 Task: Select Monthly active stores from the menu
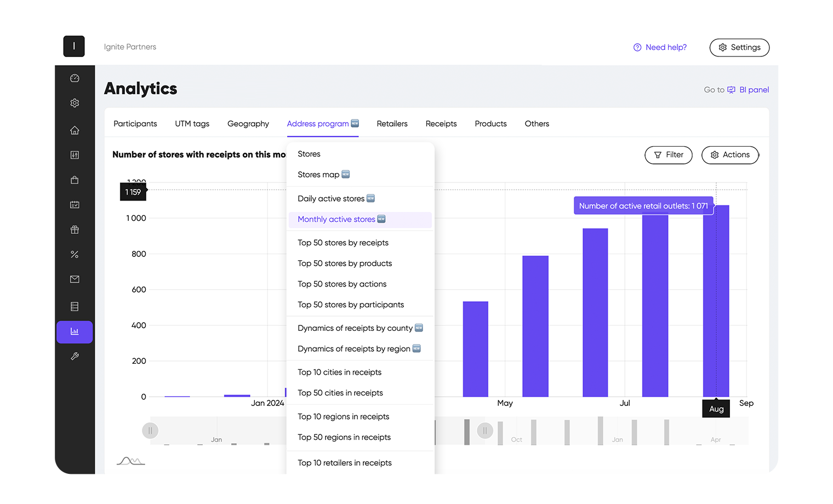[340, 219]
